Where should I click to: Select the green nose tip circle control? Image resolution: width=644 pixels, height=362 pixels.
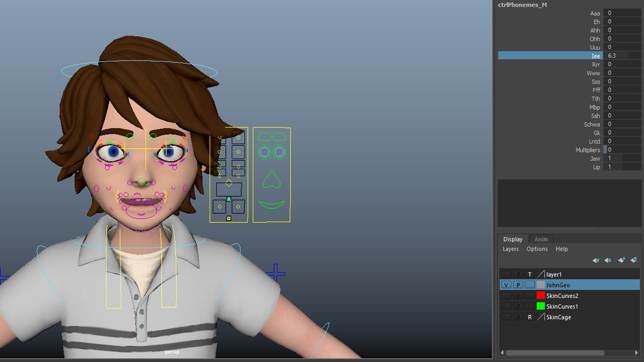142,182
